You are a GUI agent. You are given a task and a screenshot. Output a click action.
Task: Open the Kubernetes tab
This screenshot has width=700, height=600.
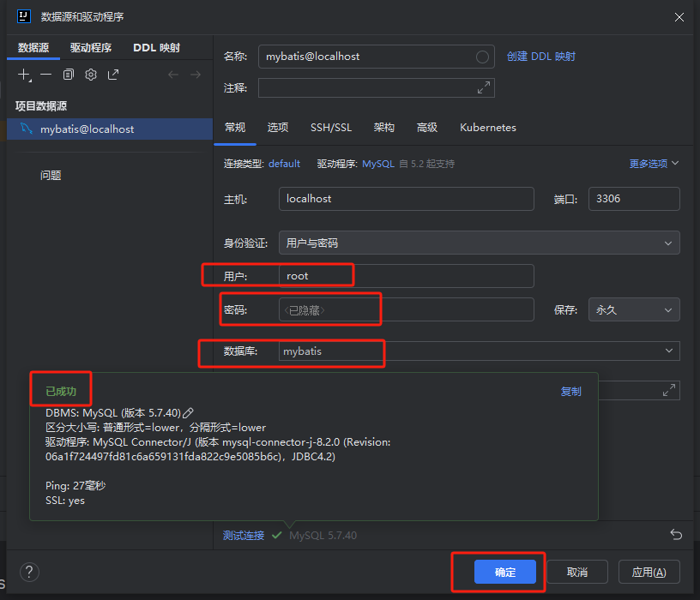tap(488, 128)
